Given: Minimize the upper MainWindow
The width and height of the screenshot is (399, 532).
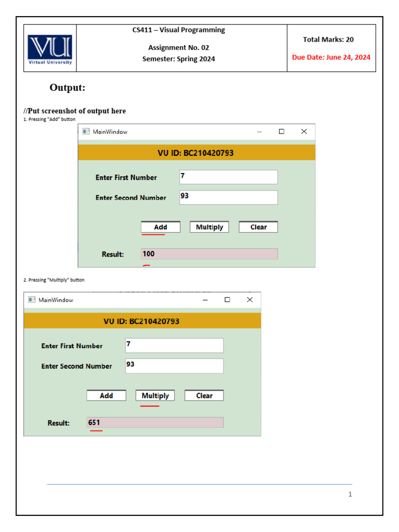Looking at the screenshot, I should (260, 131).
